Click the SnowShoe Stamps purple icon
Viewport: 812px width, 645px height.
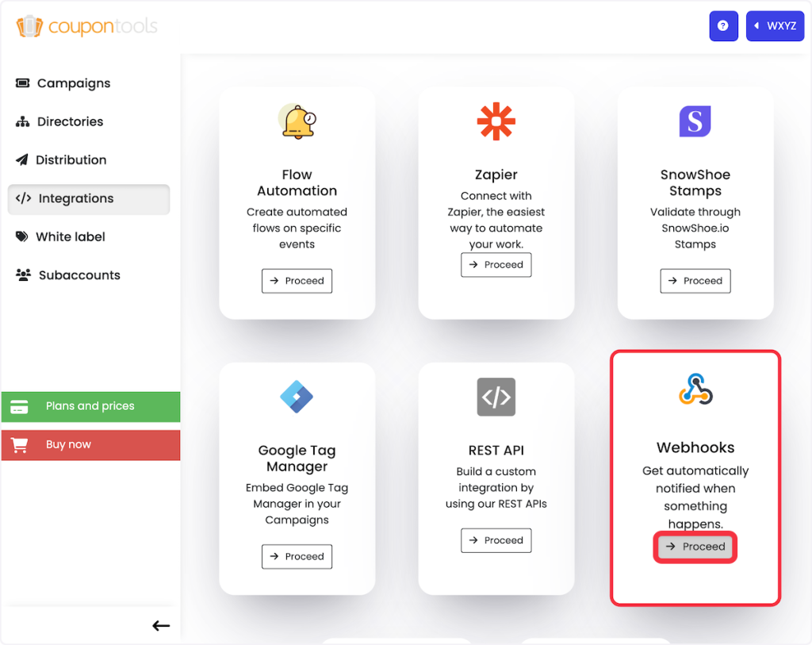[x=695, y=121]
